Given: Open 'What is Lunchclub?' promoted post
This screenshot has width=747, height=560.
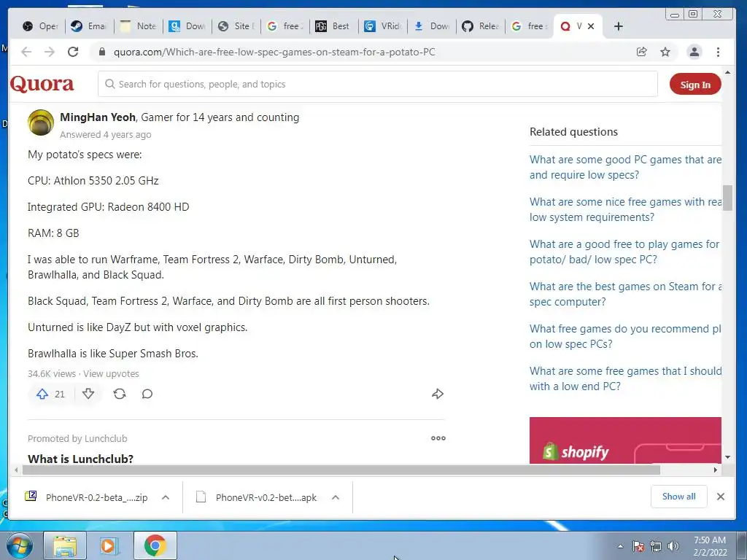Looking at the screenshot, I should point(80,459).
